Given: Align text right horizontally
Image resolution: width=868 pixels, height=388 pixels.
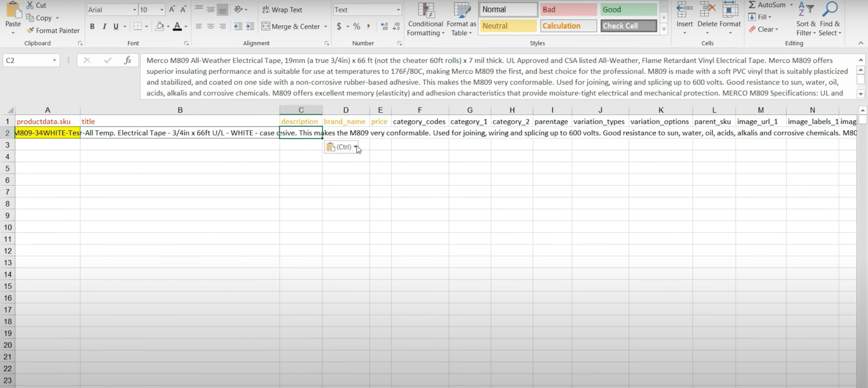Looking at the screenshot, I should tap(222, 26).
